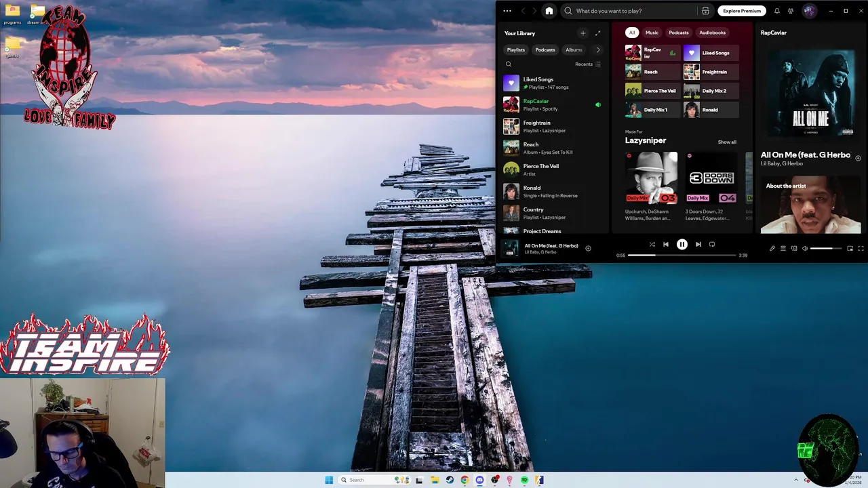Open Freightrain playlist in library list
The width and height of the screenshot is (868, 488).
pos(552,126)
